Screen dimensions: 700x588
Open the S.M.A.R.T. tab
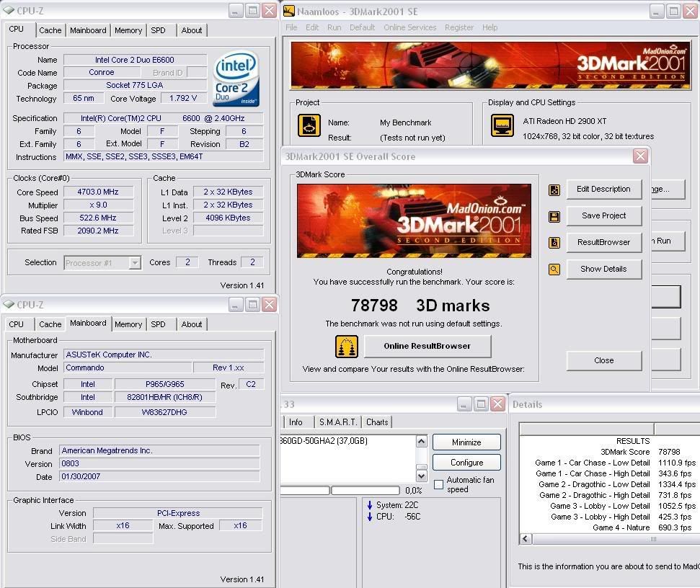click(338, 422)
